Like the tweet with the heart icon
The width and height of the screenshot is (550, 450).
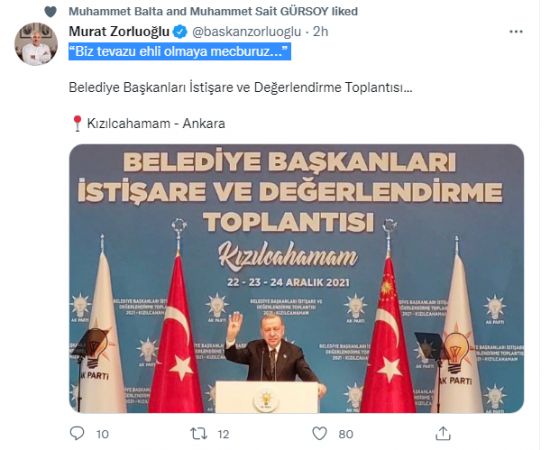pyautogui.click(x=320, y=434)
